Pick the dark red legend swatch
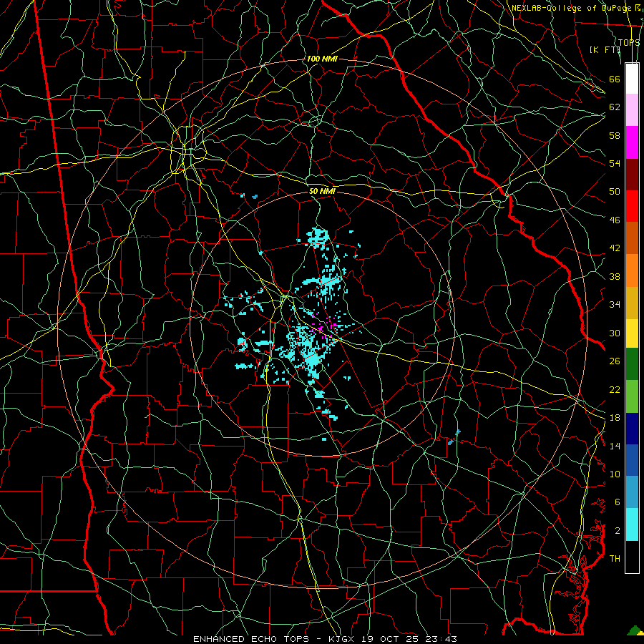The image size is (644, 644). tap(632, 174)
